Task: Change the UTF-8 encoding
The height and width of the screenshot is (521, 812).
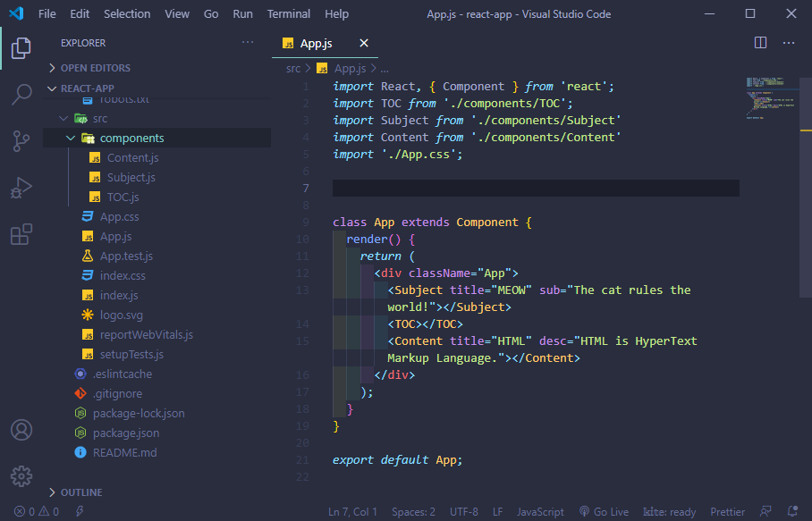Action: click(464, 512)
